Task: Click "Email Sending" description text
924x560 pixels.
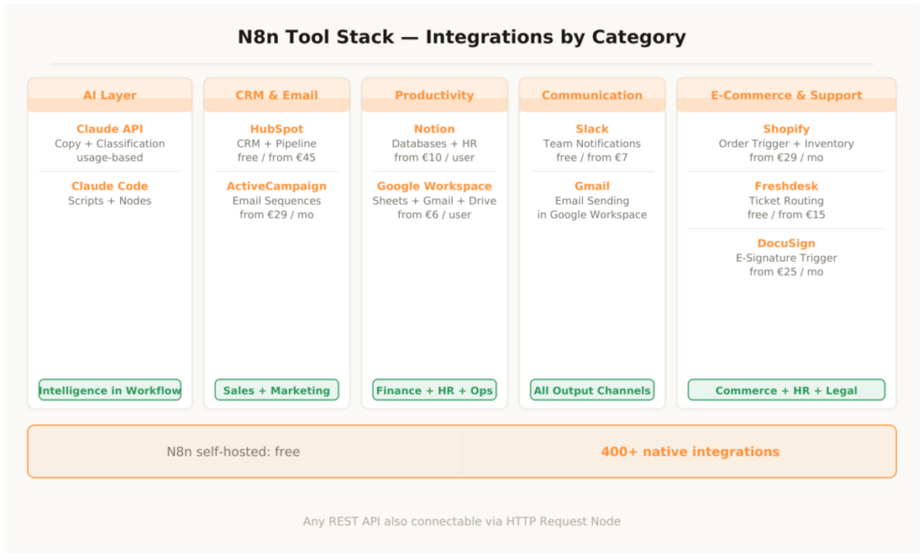Action: [x=592, y=201]
